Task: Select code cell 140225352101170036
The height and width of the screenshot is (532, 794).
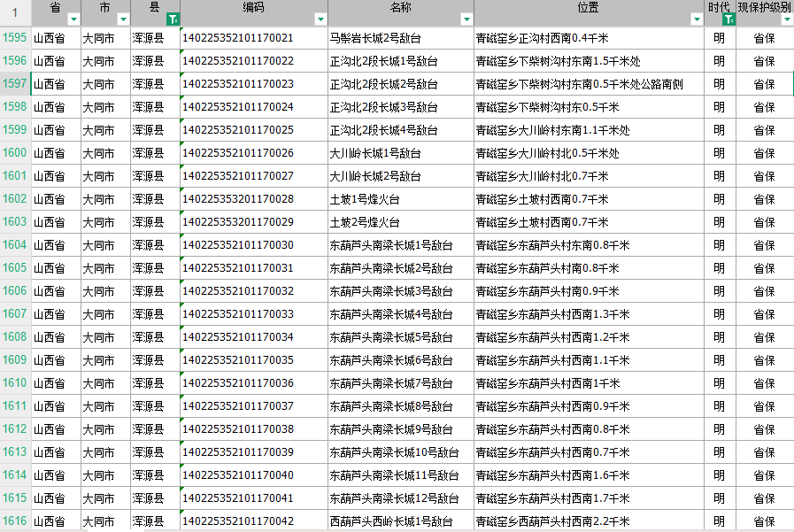Action: coord(254,383)
